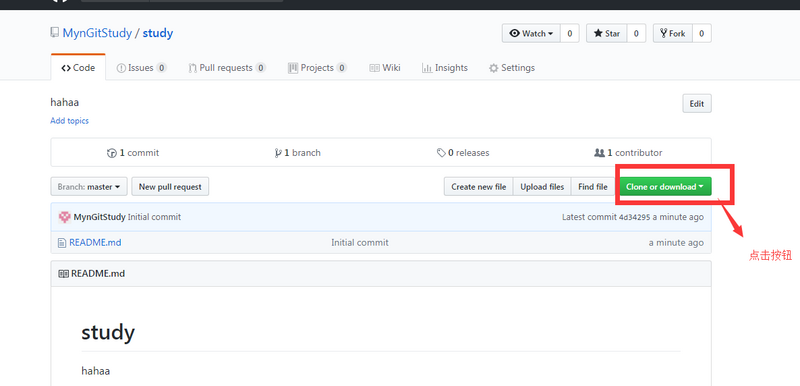The image size is (800, 386).
Task: Click the commit history clock icon
Action: click(x=112, y=153)
